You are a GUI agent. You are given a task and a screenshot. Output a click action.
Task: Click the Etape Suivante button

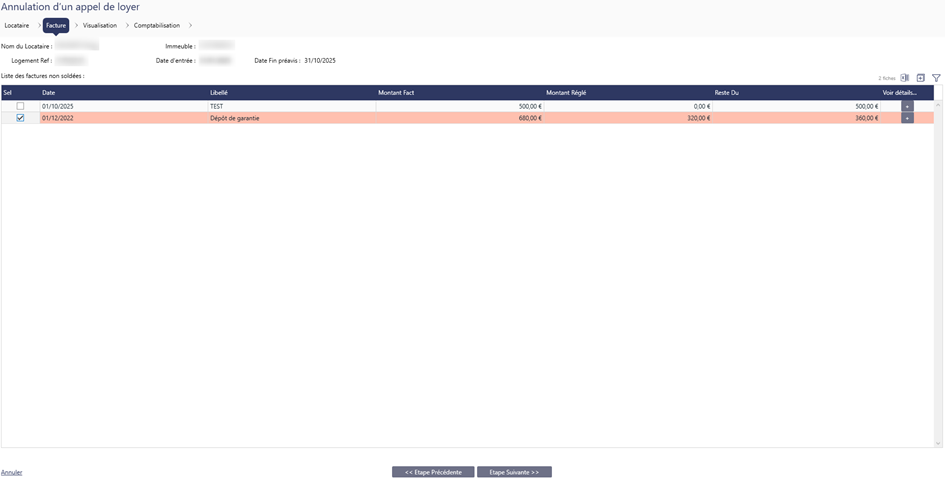click(514, 472)
